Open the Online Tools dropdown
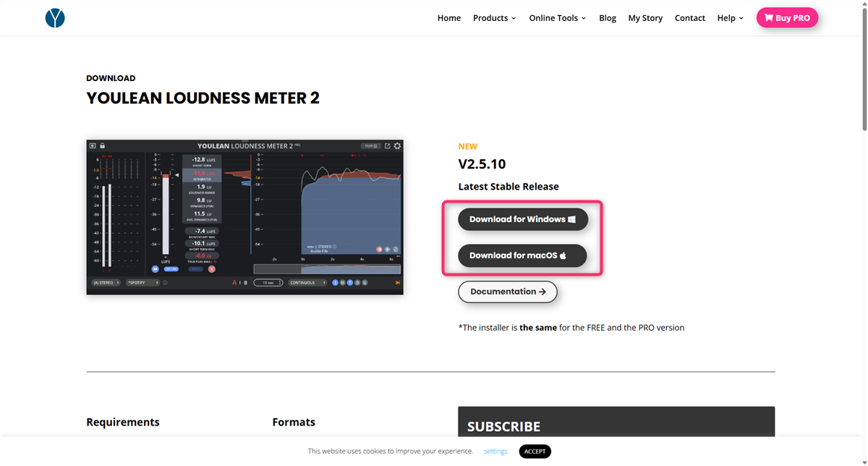 [x=558, y=18]
